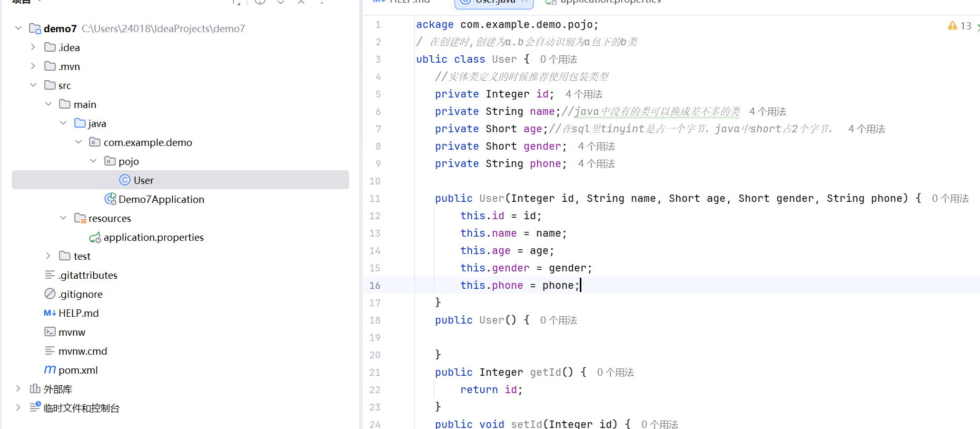This screenshot has width=980, height=429.
Task: Click 'return' keyword on line 22
Action: click(x=479, y=389)
